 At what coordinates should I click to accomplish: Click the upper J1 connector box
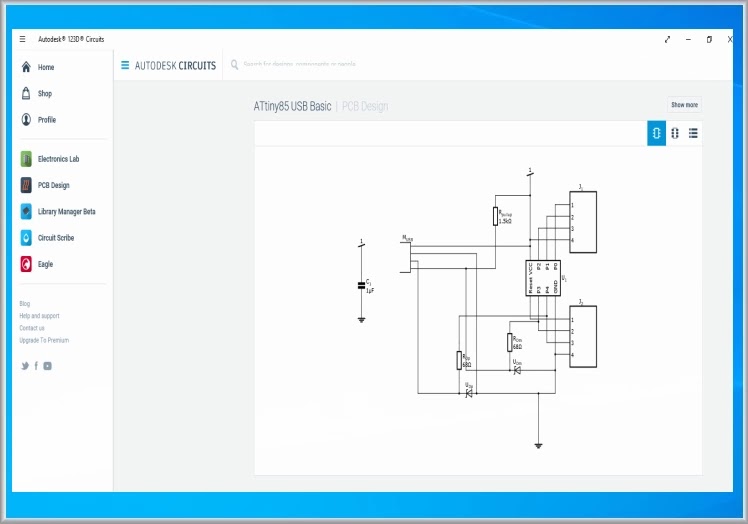coord(583,222)
